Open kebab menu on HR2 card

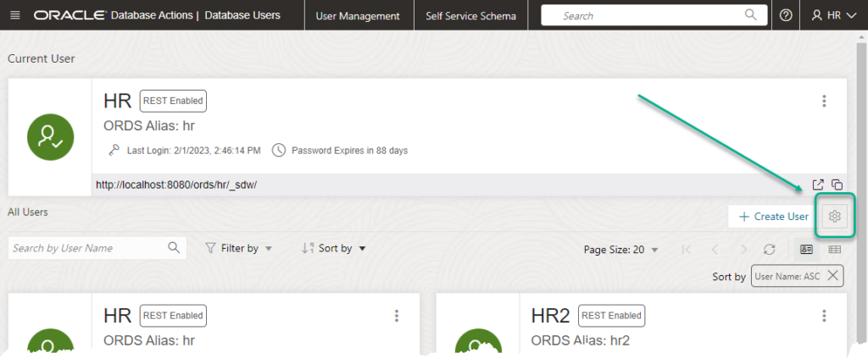(x=824, y=315)
